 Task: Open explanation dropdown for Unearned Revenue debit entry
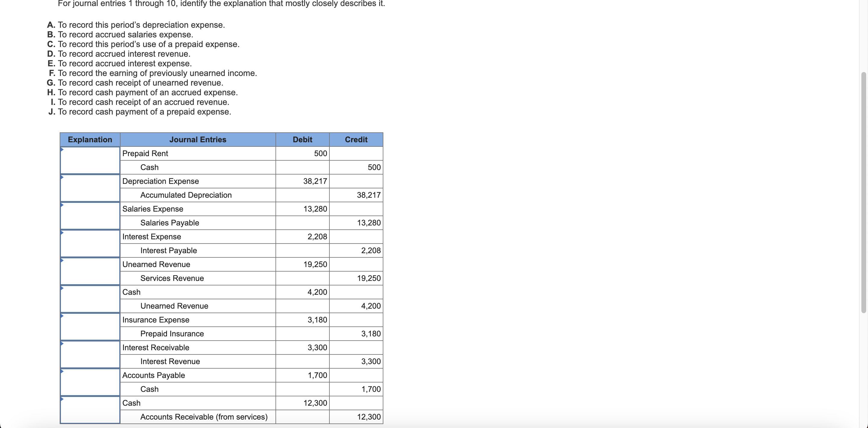pos(90,271)
